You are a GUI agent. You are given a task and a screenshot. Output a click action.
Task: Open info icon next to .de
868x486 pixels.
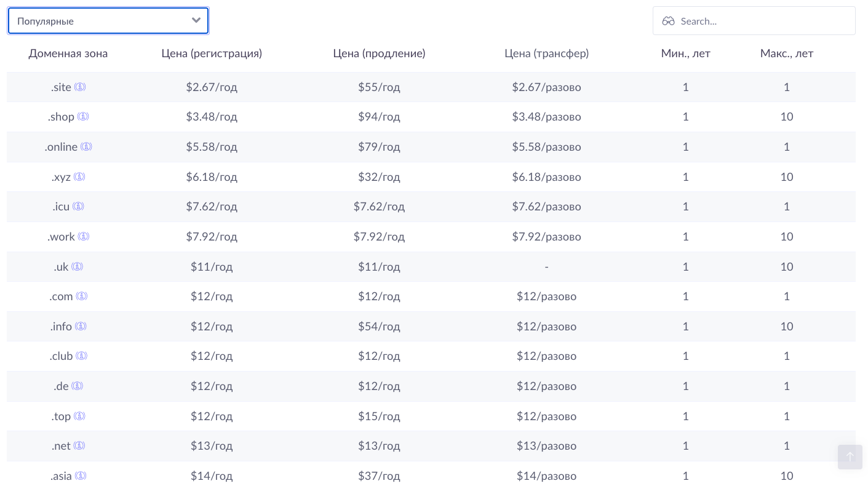tap(77, 386)
